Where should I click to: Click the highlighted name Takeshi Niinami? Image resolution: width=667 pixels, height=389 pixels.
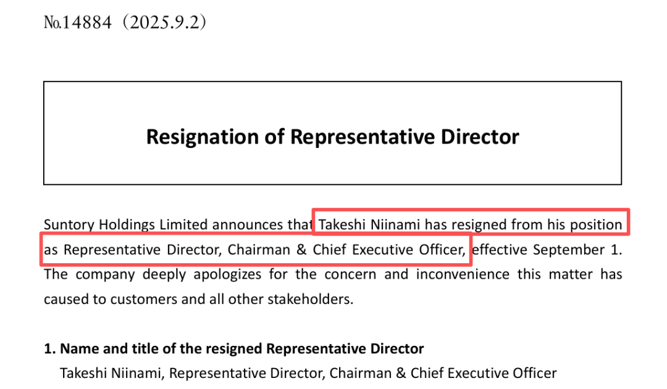tap(369, 224)
